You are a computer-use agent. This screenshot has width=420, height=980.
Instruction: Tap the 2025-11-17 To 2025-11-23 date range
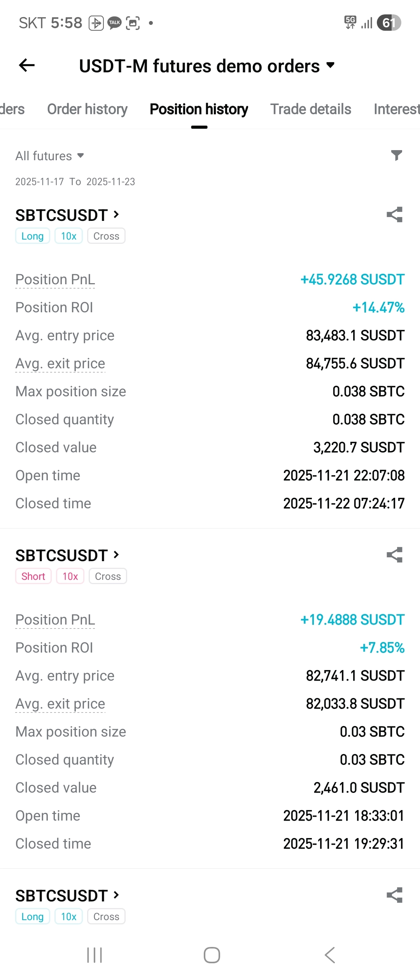click(75, 182)
